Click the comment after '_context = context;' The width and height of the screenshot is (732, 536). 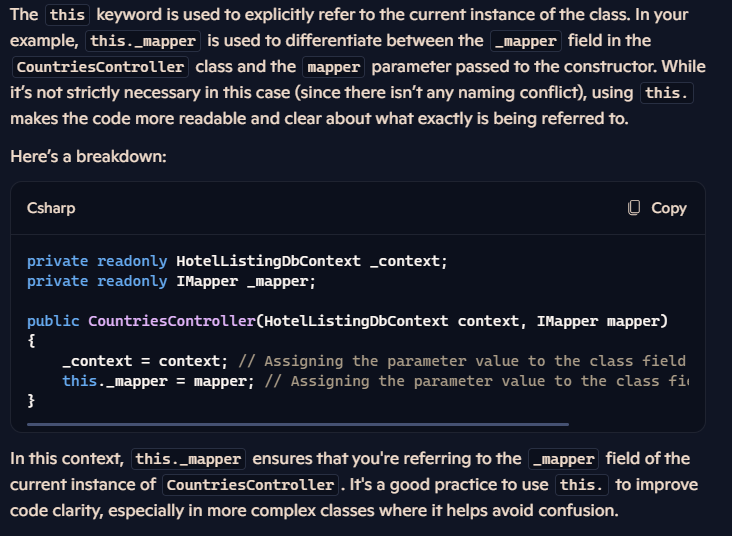click(462, 361)
